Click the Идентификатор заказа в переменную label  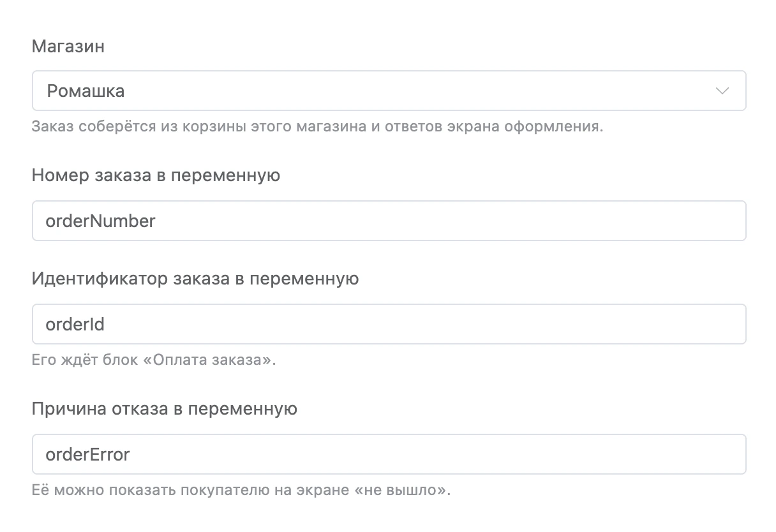(x=195, y=279)
